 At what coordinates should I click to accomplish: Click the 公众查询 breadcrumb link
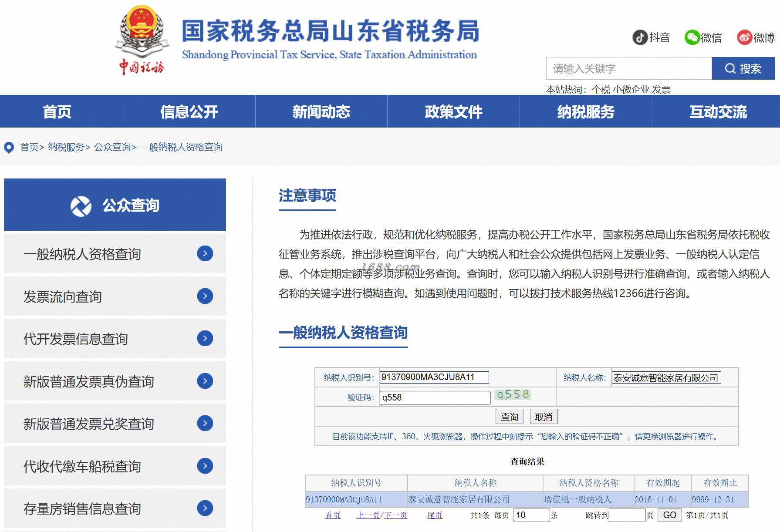tap(112, 147)
